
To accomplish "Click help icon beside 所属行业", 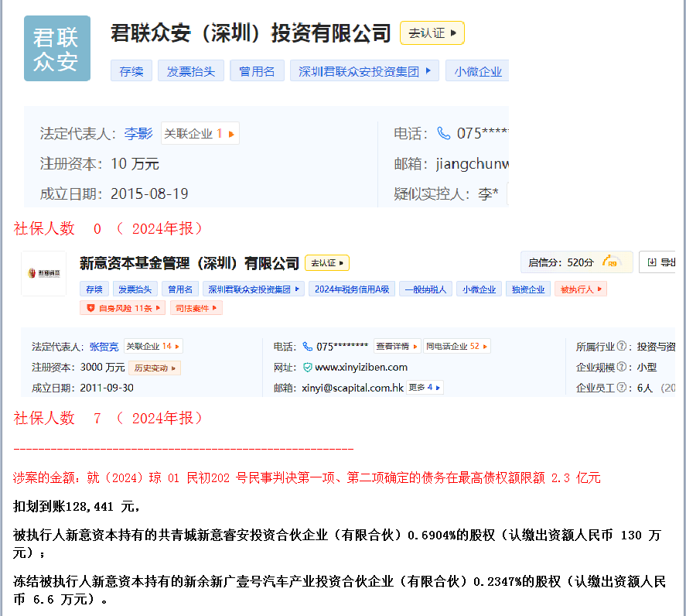I will [621, 347].
